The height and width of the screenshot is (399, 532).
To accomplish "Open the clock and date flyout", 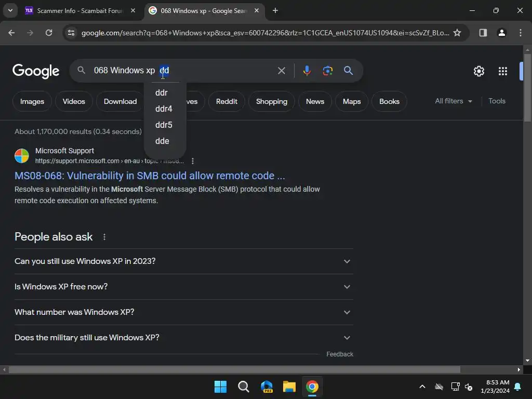I will pos(495,387).
